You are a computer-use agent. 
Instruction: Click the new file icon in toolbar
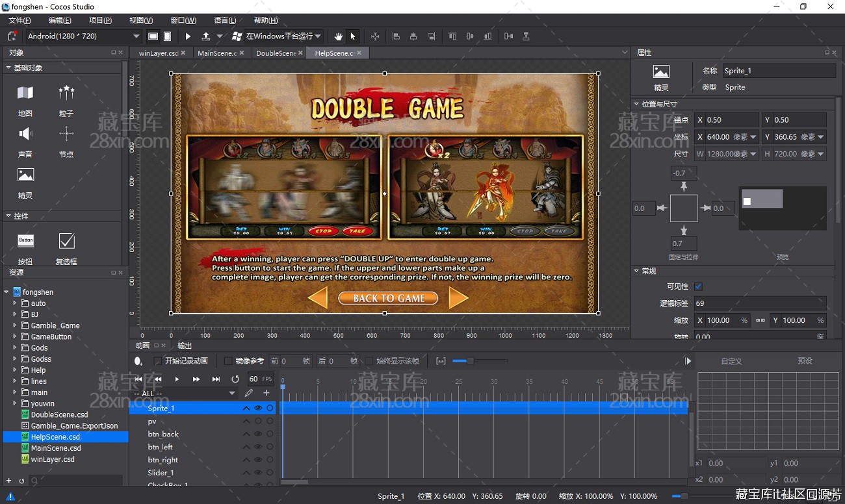click(12, 36)
